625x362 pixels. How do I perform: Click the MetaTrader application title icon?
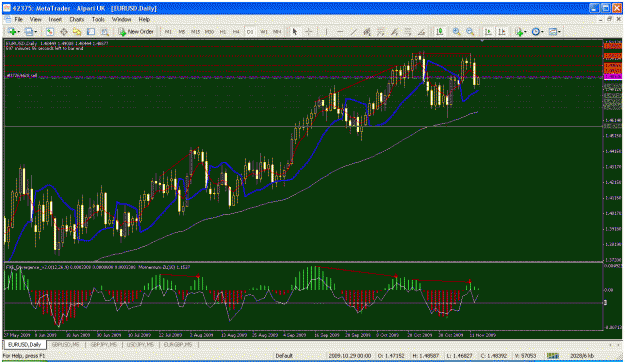pyautogui.click(x=7, y=8)
